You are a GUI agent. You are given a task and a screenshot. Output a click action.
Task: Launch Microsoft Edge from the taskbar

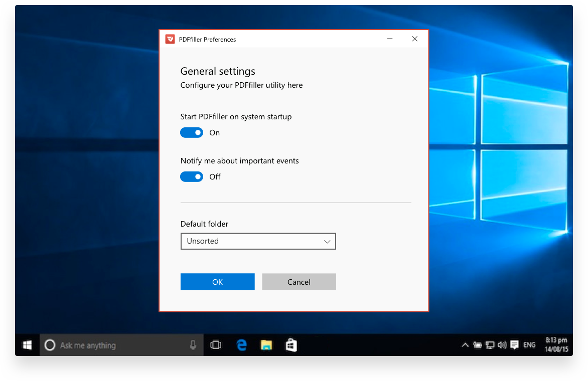[x=242, y=345]
